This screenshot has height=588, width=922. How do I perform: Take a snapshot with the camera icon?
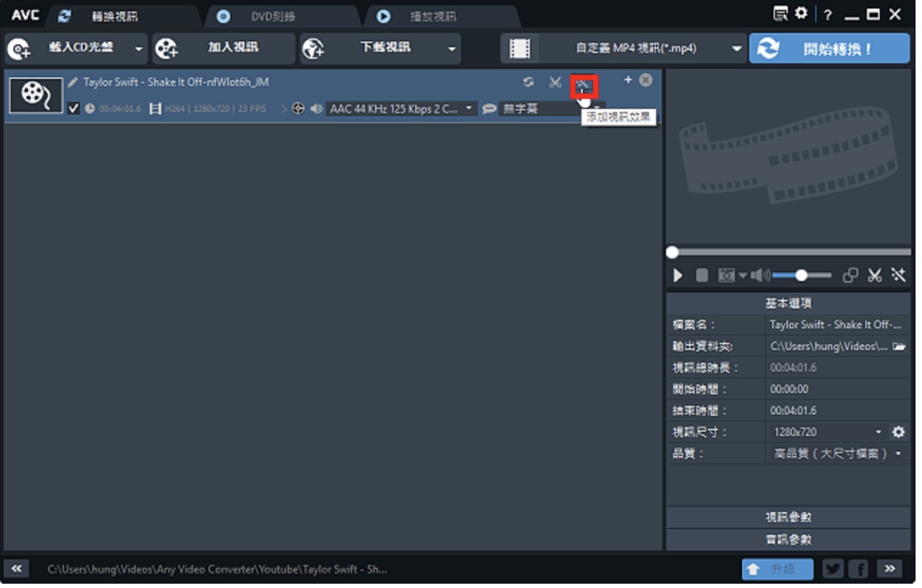pos(726,275)
